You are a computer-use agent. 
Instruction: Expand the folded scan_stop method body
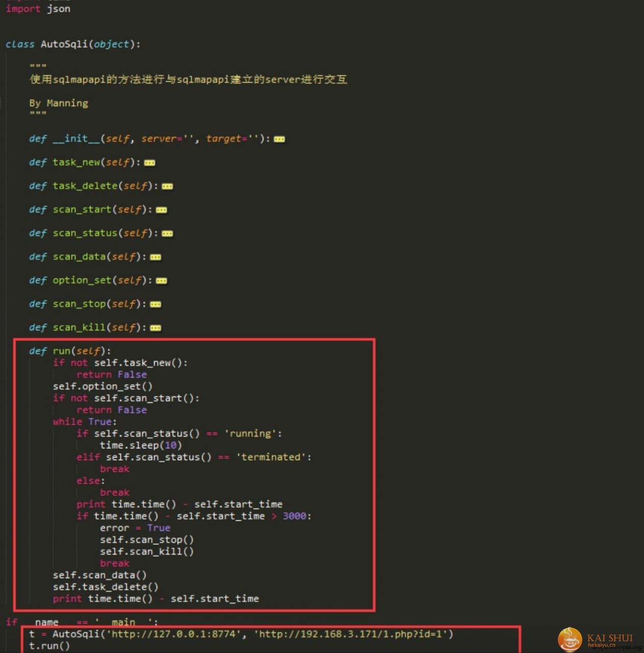coord(156,304)
